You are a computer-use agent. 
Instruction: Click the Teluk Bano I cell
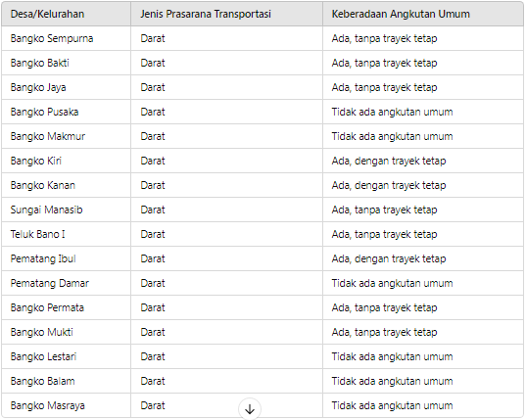point(66,234)
